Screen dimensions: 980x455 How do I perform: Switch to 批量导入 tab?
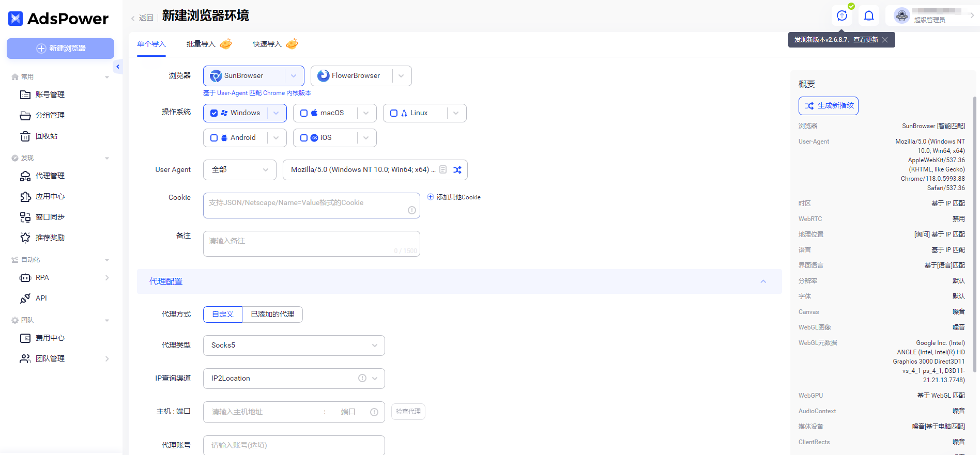(201, 44)
